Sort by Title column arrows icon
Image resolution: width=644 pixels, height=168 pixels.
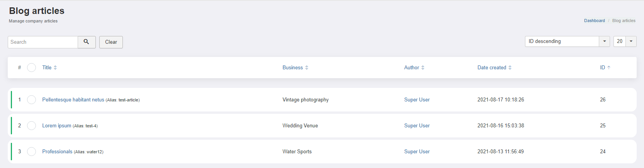click(55, 67)
